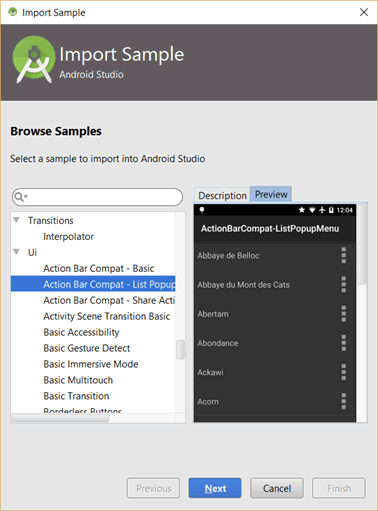
Task: Click the sample list vertical scrollbar thumb
Action: click(180, 349)
